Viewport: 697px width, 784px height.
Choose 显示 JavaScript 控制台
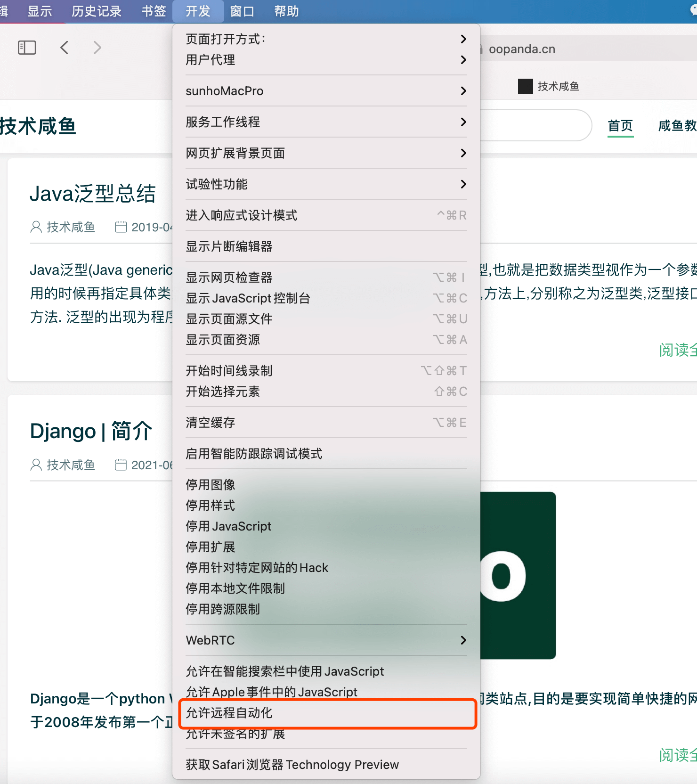point(326,298)
